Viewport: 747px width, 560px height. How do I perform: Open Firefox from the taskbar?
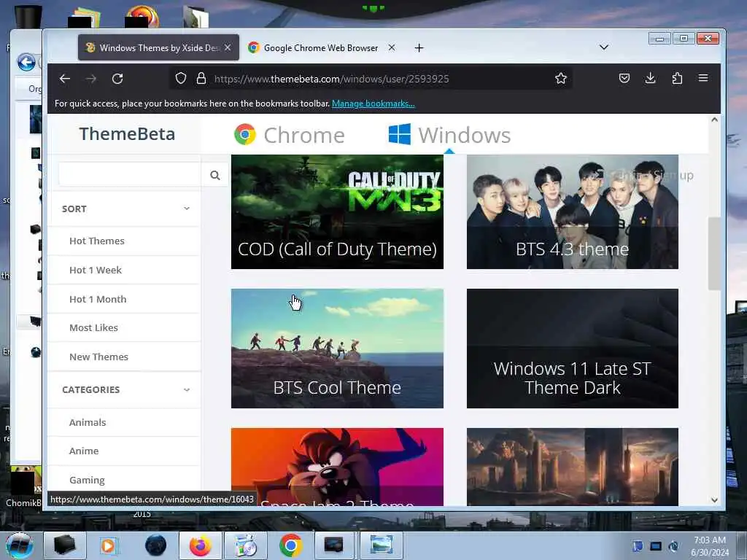[x=201, y=545]
